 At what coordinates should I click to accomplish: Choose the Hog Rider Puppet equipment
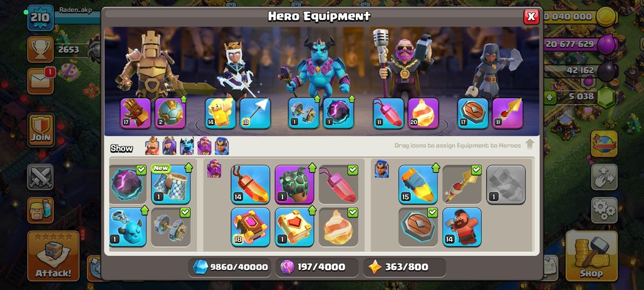(462, 227)
